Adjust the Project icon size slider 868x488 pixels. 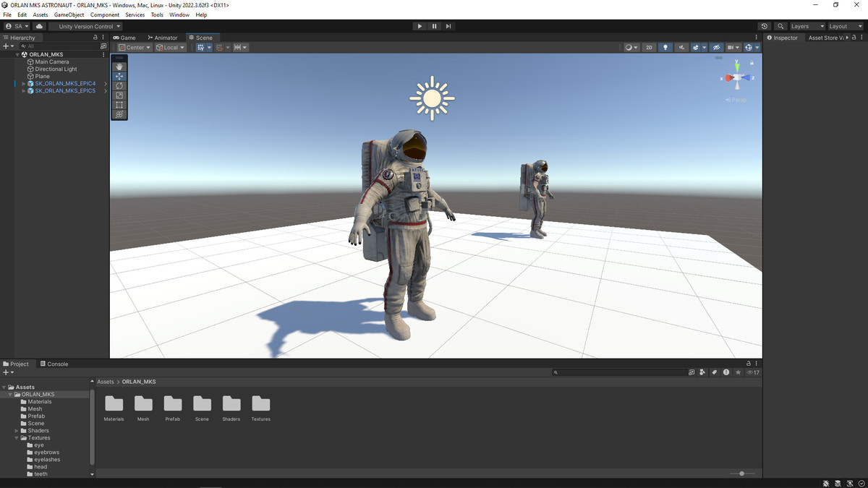coord(741,474)
